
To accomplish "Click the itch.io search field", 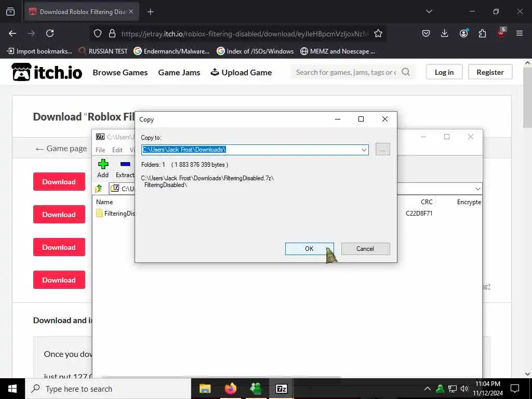I will [346, 72].
